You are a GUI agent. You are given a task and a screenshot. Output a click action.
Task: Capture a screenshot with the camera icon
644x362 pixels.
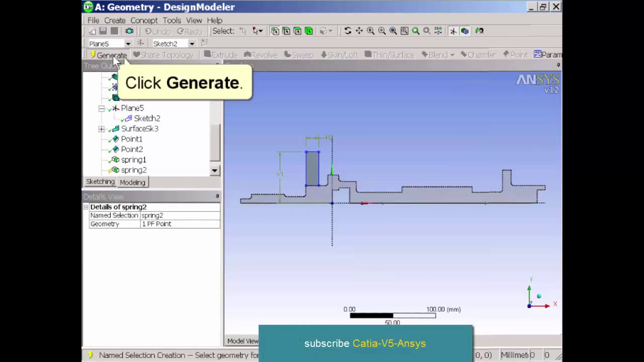(129, 31)
